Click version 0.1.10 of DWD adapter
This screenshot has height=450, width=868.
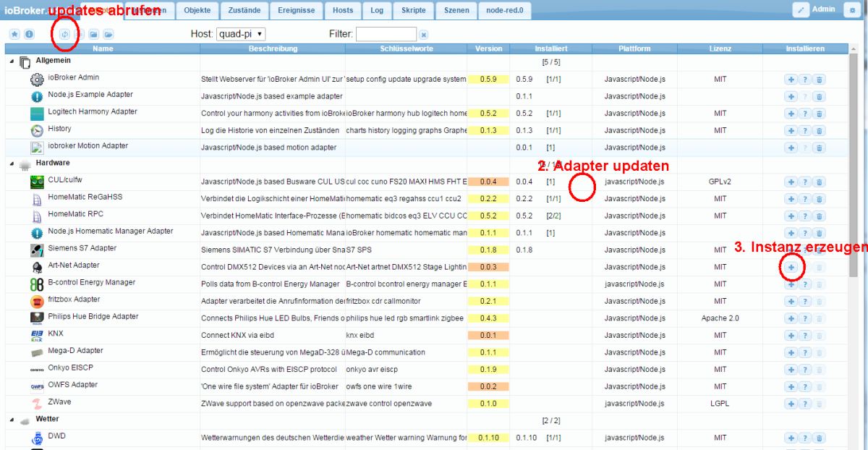488,438
